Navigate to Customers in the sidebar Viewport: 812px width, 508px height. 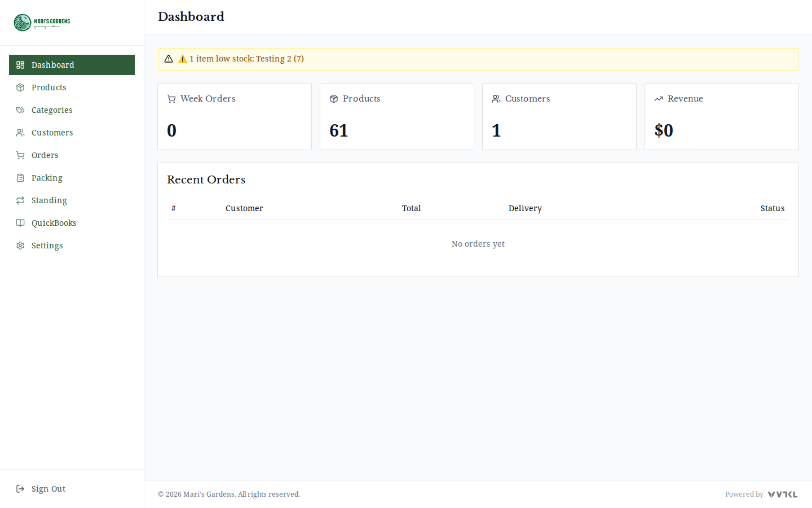(x=72, y=133)
